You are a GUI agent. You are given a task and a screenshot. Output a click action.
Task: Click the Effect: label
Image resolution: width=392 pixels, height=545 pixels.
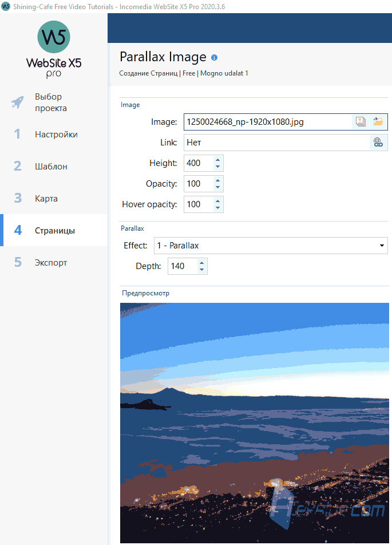click(136, 246)
